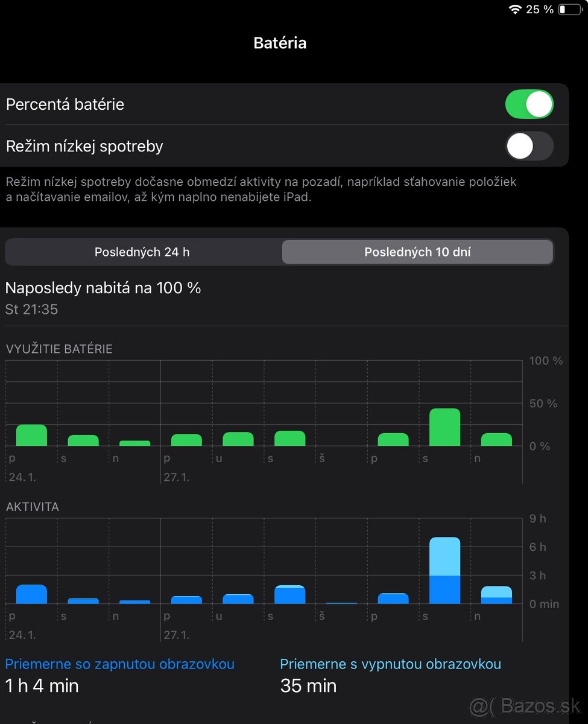
Task: Tap Priemerne so zapnutou obrazovkou label
Action: 119,664
